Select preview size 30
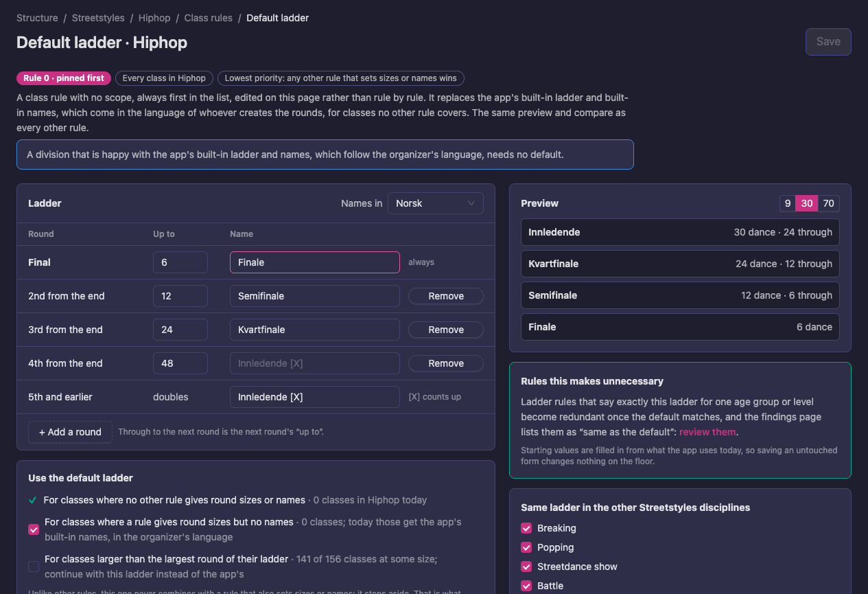 pos(807,203)
